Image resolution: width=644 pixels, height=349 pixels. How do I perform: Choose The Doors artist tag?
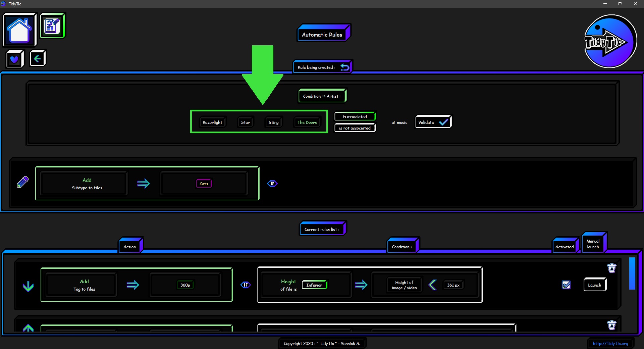[x=307, y=122]
